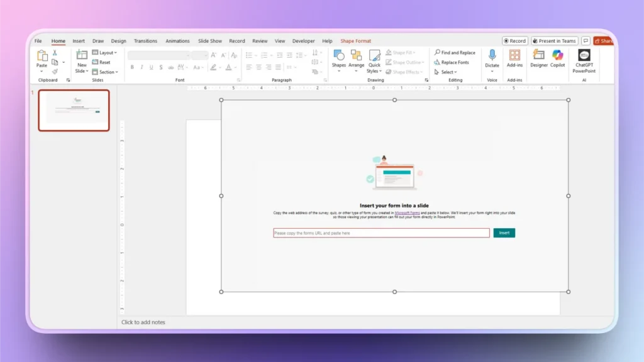Screen dimensions: 644x362
Task: Toggle italic formatting
Action: tap(142, 67)
